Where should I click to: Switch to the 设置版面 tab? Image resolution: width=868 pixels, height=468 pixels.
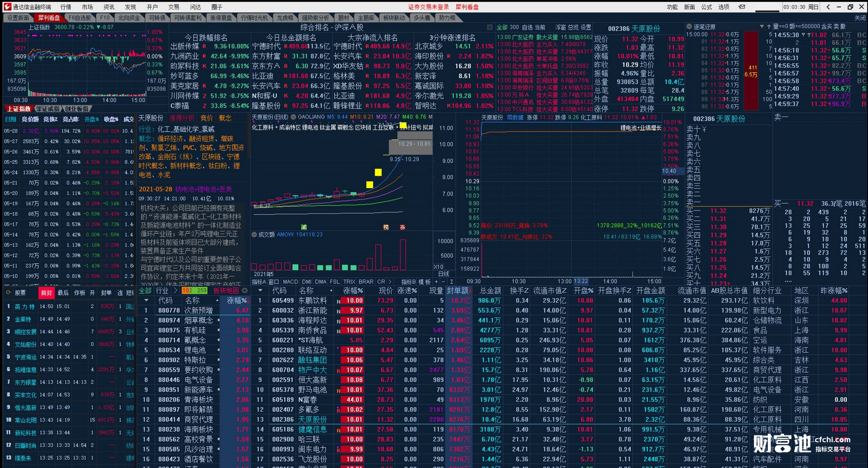pos(18,18)
